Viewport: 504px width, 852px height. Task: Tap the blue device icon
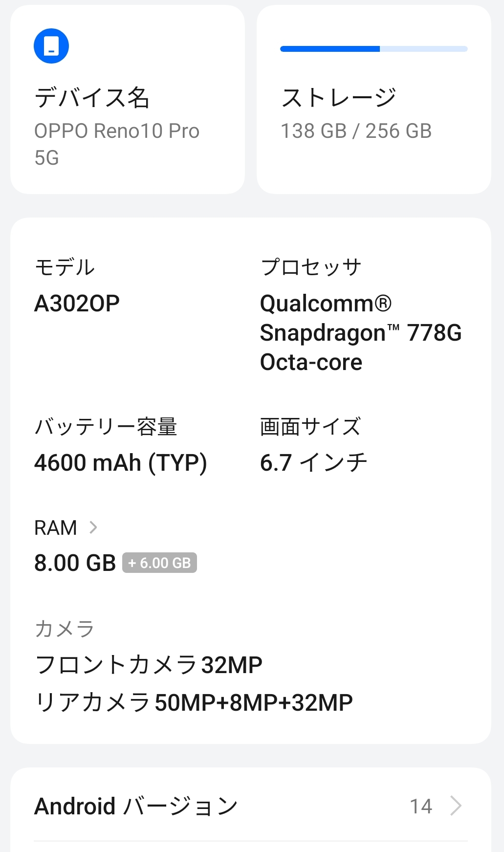click(51, 46)
